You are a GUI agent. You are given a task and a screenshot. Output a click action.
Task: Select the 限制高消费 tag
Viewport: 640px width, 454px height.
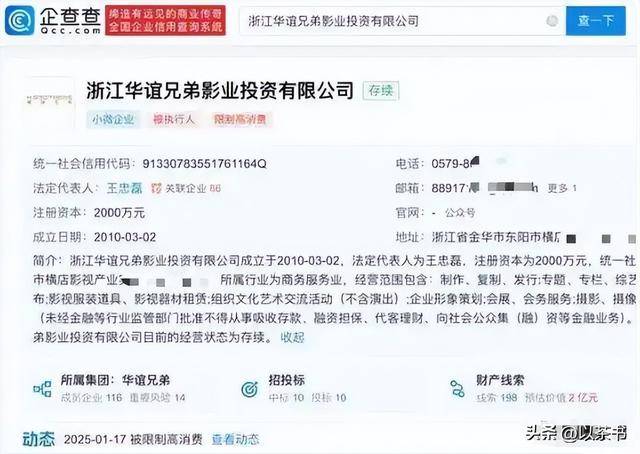(240, 119)
